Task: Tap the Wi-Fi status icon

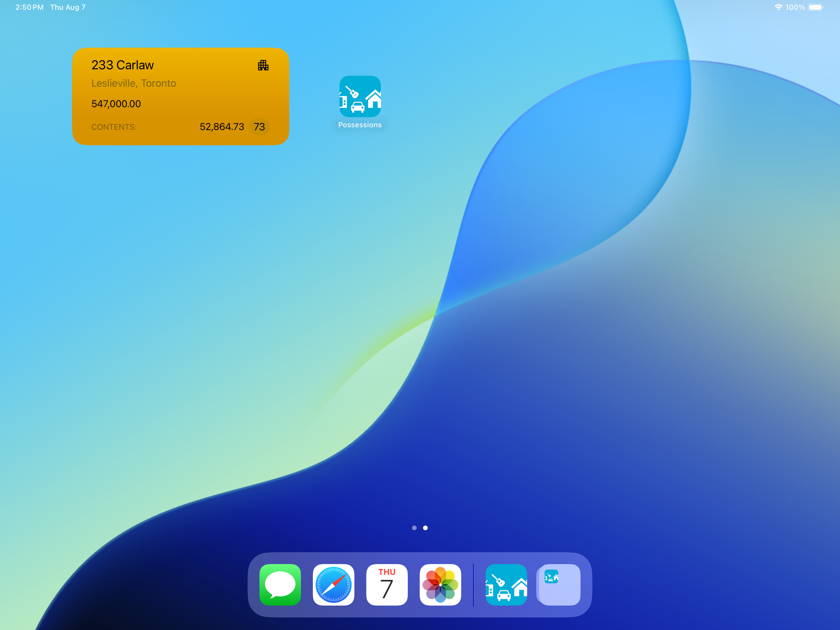Action: click(x=778, y=7)
